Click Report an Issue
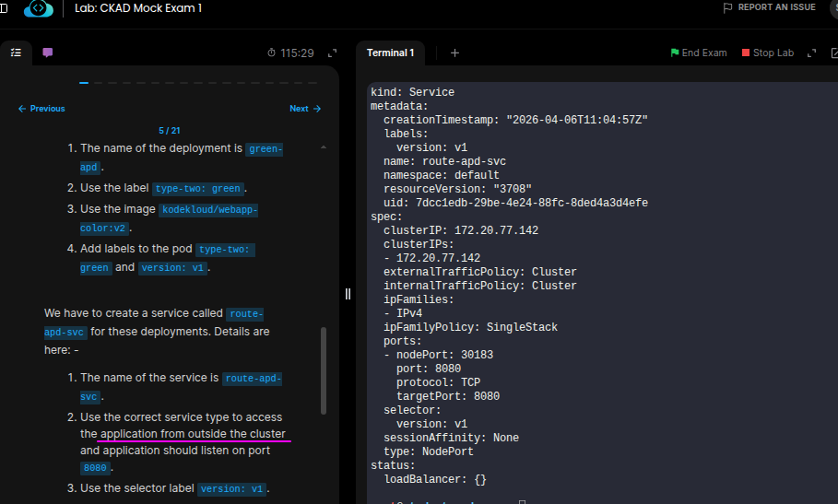 click(x=769, y=7)
